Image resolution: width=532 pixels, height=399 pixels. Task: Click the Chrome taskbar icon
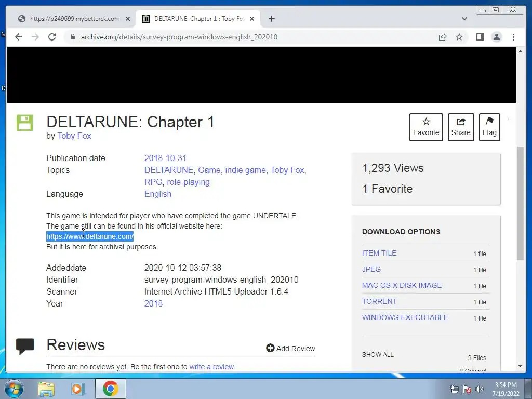(x=110, y=389)
